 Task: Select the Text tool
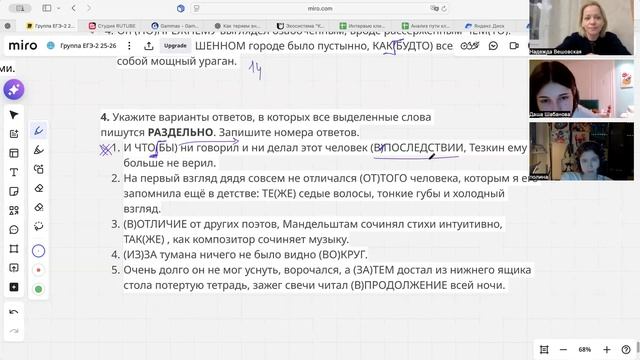[x=14, y=172]
